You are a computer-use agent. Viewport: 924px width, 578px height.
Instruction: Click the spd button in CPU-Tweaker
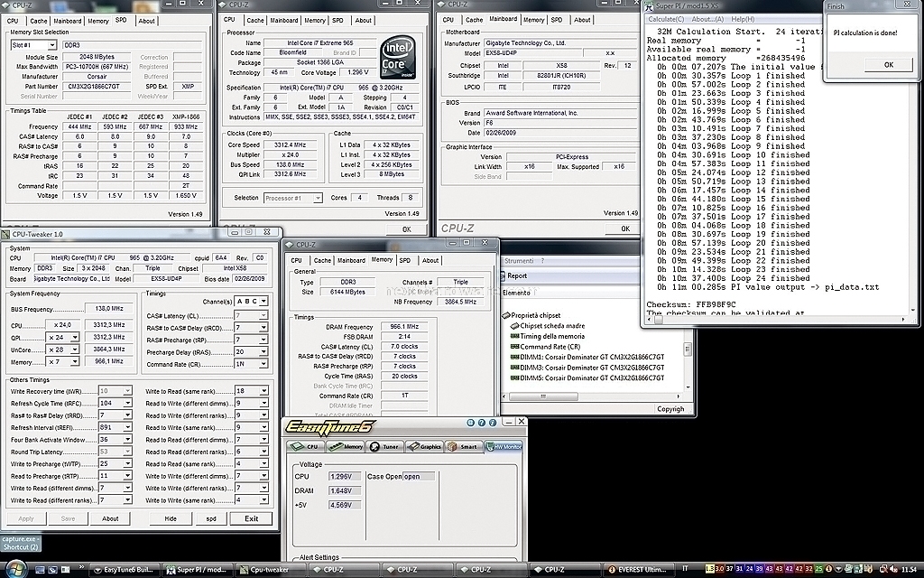pyautogui.click(x=211, y=519)
